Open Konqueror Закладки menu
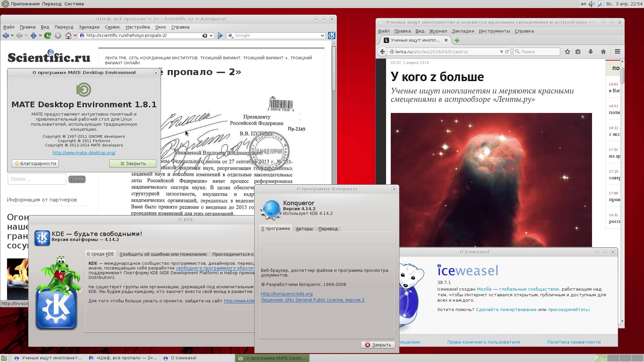This screenshot has width=644, height=362. (89, 27)
